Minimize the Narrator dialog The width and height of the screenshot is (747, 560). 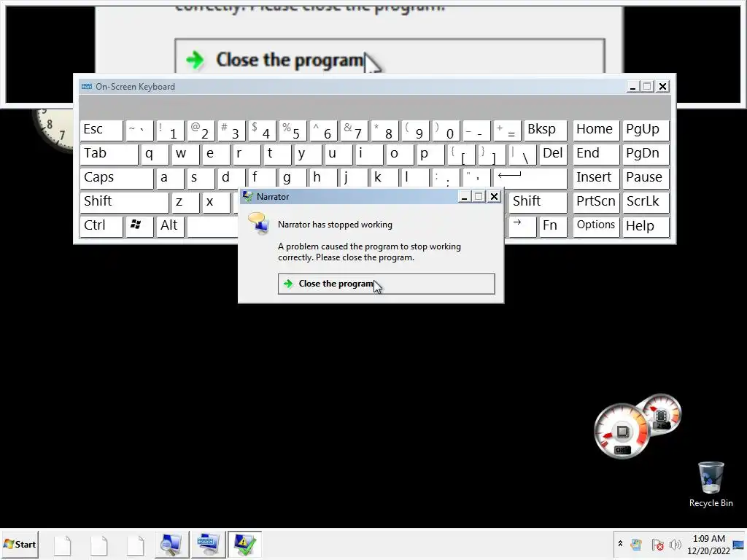click(464, 196)
